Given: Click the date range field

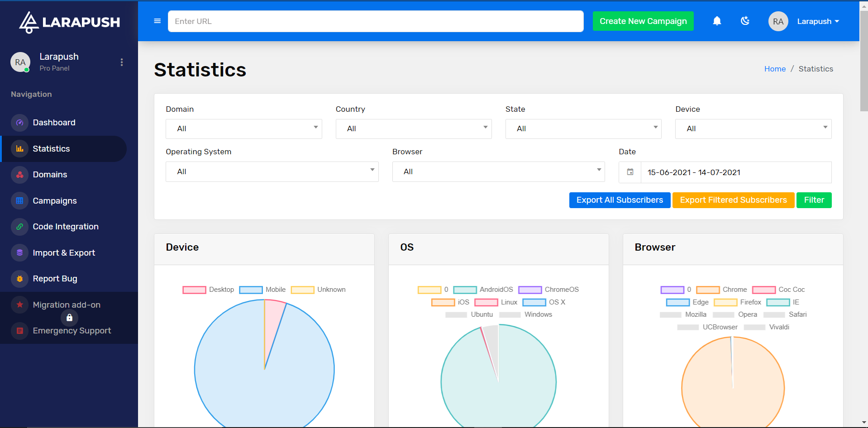Looking at the screenshot, I should pos(736,172).
